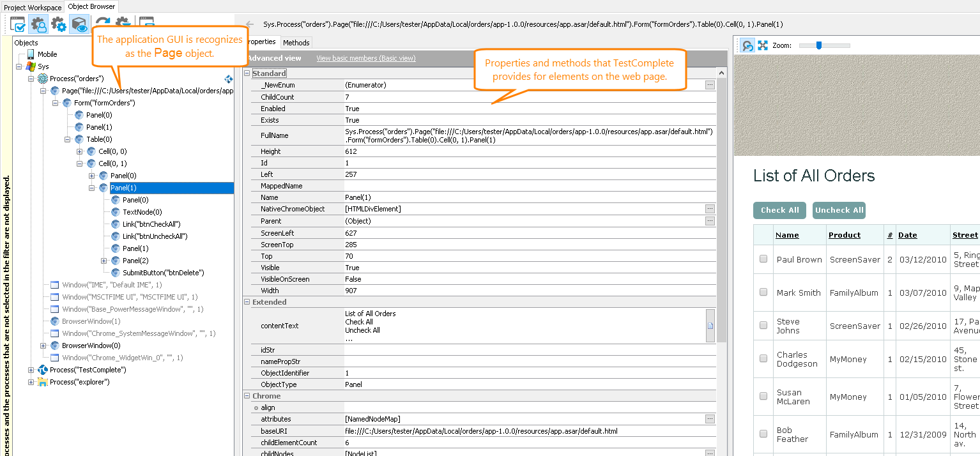Collapse the Standard properties section
980x456 pixels.
(x=247, y=73)
